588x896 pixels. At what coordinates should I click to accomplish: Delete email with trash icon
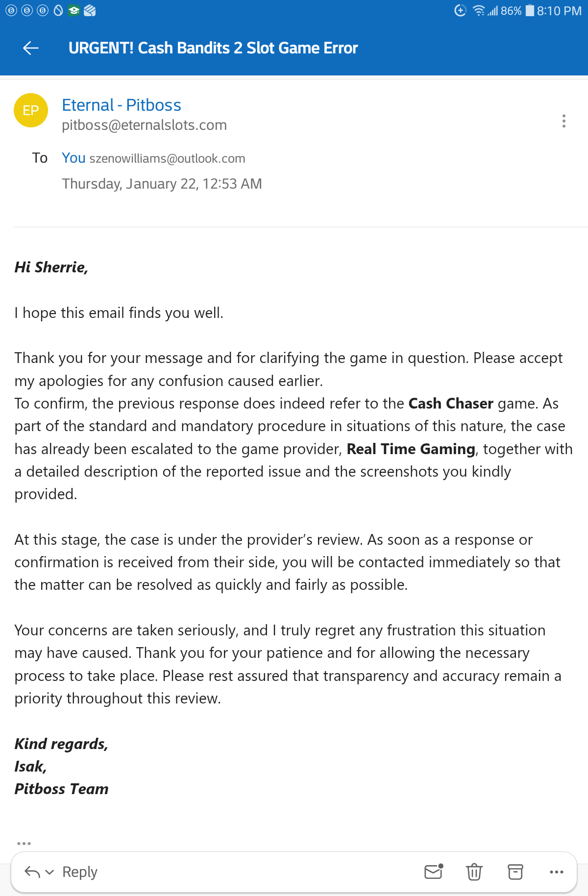(474, 872)
